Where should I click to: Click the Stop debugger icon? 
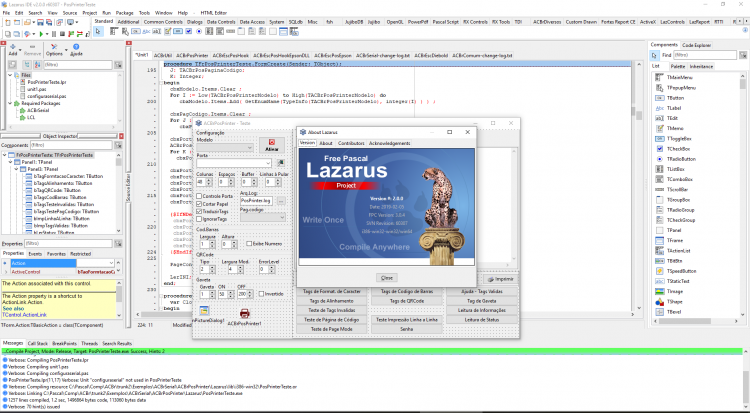tap(62, 34)
